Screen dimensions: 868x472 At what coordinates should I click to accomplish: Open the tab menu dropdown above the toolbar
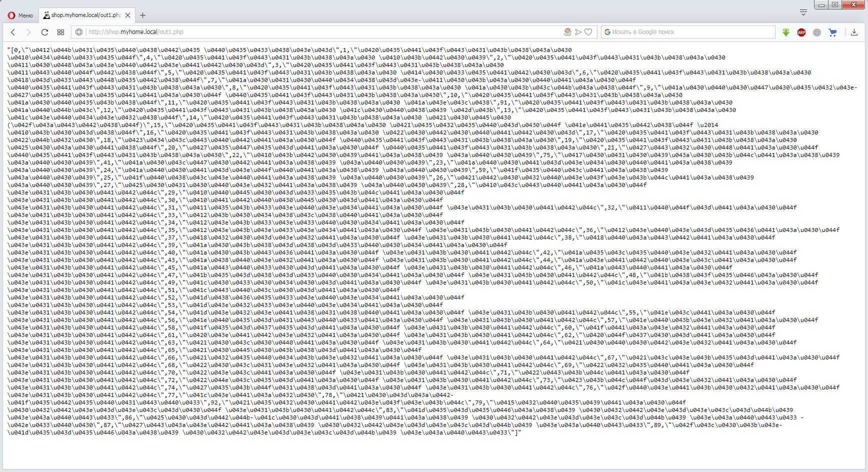click(x=803, y=12)
